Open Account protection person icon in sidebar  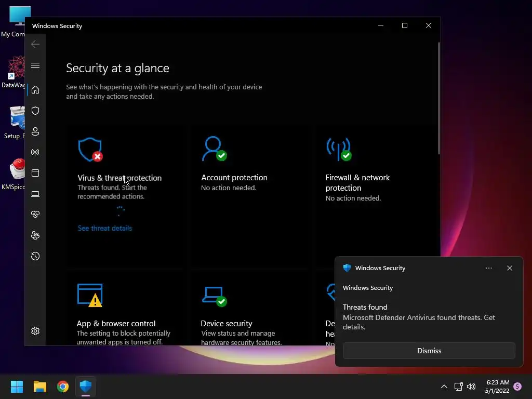(35, 131)
